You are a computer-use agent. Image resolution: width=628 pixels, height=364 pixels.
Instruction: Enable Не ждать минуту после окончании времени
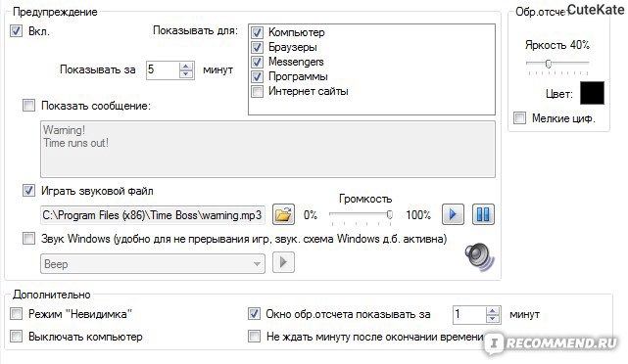254,336
